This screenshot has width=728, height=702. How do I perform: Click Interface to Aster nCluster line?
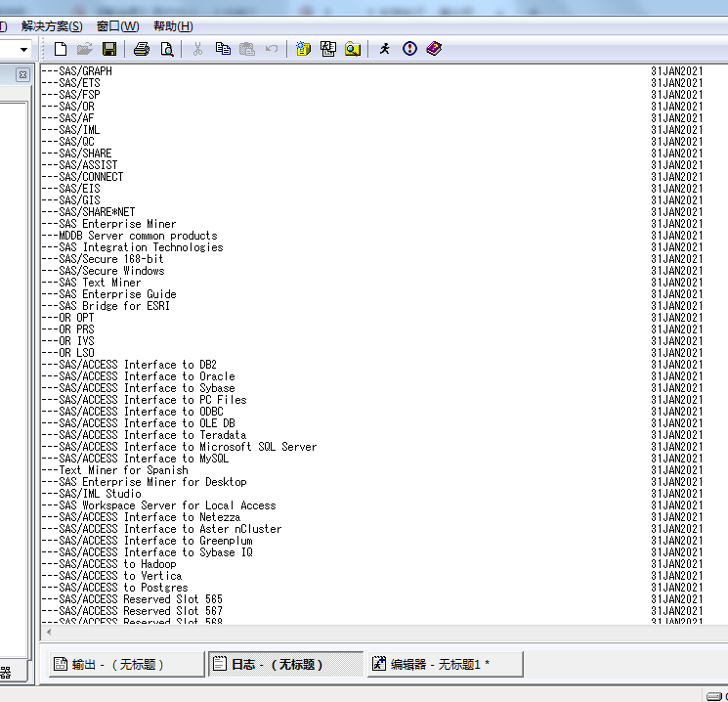[x=161, y=529]
